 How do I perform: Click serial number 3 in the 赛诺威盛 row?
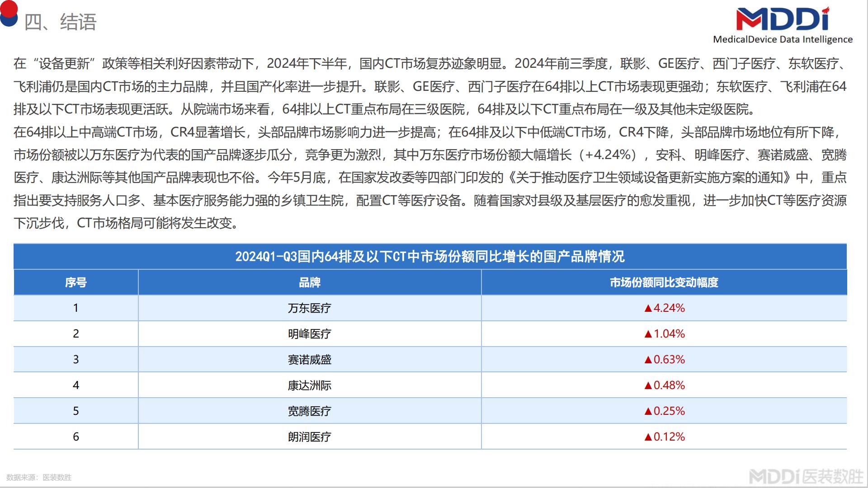tap(76, 360)
